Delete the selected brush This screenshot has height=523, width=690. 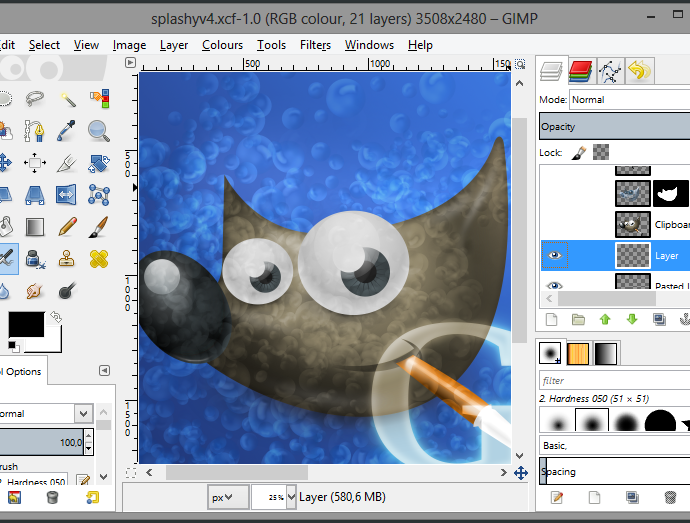point(670,497)
